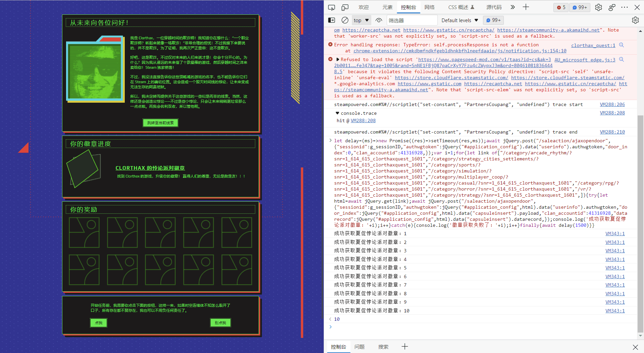Open the 'top' JavaScript context dropdown
Image resolution: width=644 pixels, height=353 pixels.
point(361,20)
